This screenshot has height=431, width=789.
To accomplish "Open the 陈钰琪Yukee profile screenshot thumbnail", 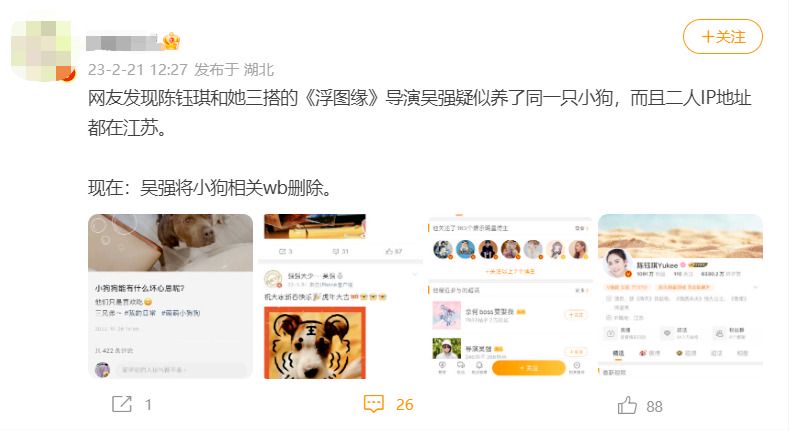I will [680, 296].
